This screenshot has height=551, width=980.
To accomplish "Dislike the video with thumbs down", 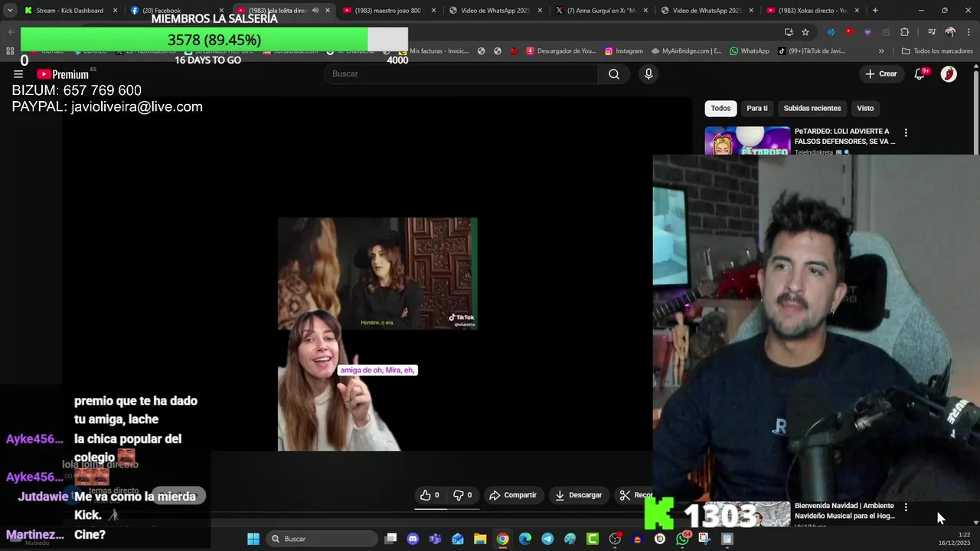I will click(x=463, y=495).
